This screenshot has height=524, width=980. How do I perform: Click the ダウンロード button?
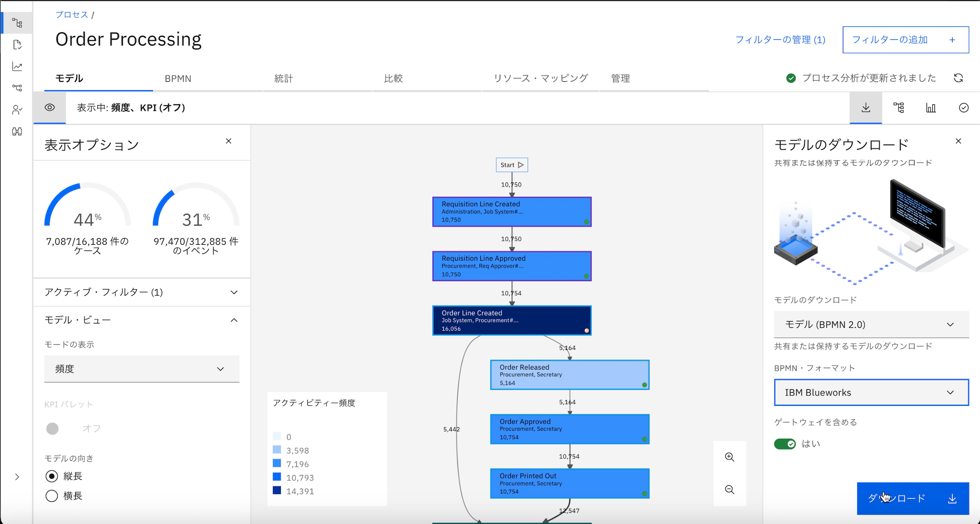[x=912, y=498]
